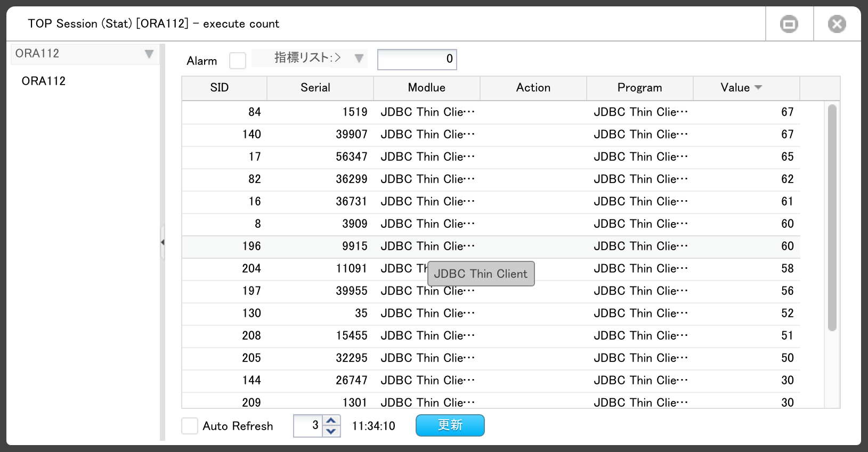Select the row with serial 1519

point(491,112)
